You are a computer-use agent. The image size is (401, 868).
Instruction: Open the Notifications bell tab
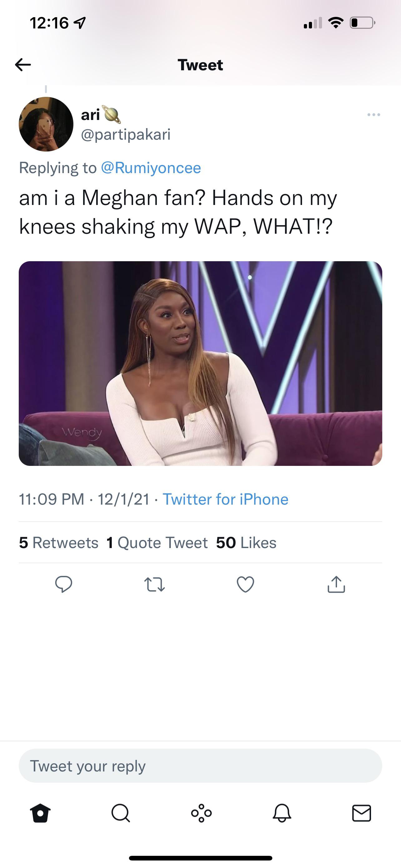(x=282, y=814)
